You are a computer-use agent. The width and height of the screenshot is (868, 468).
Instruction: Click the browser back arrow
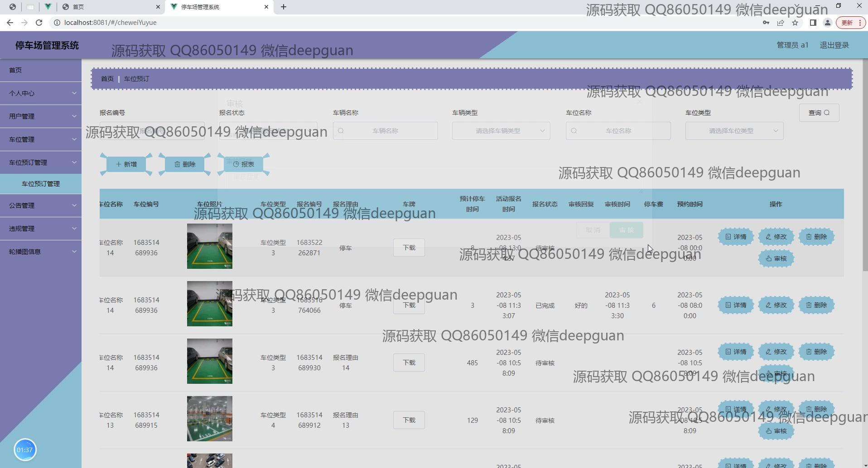10,23
